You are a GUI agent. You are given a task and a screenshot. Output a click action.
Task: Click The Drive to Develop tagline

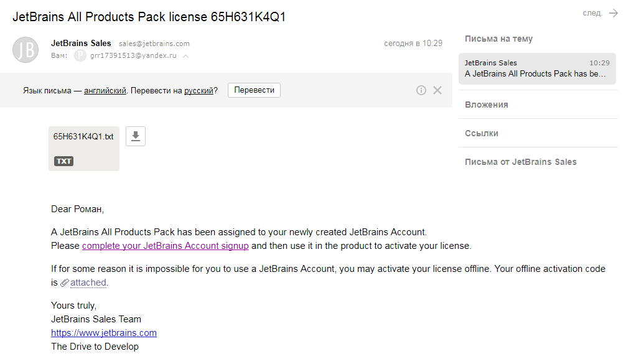click(x=95, y=347)
